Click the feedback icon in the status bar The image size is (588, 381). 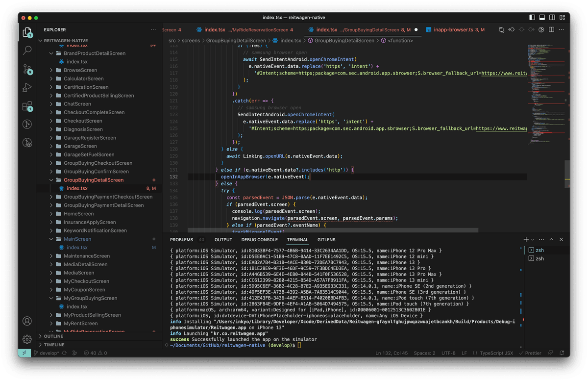[x=551, y=353]
